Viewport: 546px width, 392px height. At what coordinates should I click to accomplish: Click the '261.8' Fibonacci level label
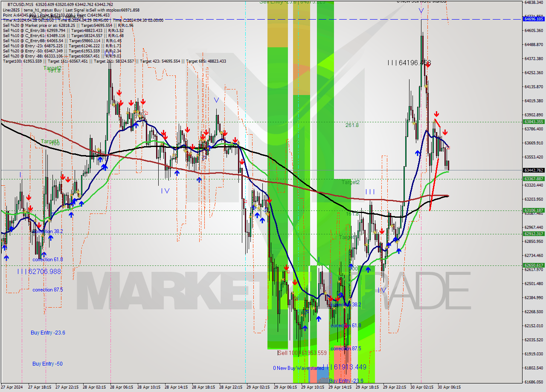pos(352,125)
